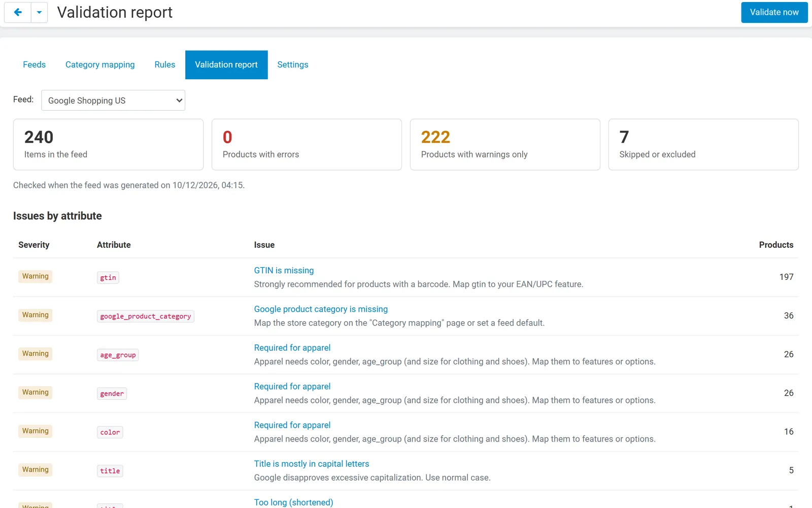
Task: Click the gtin attribute tag
Action: 108,277
